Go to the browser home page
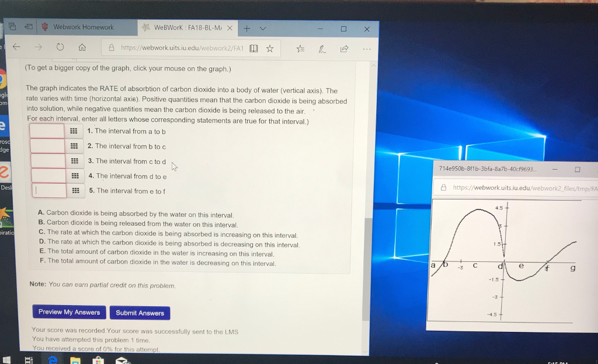This screenshot has width=598, height=364. [x=82, y=48]
